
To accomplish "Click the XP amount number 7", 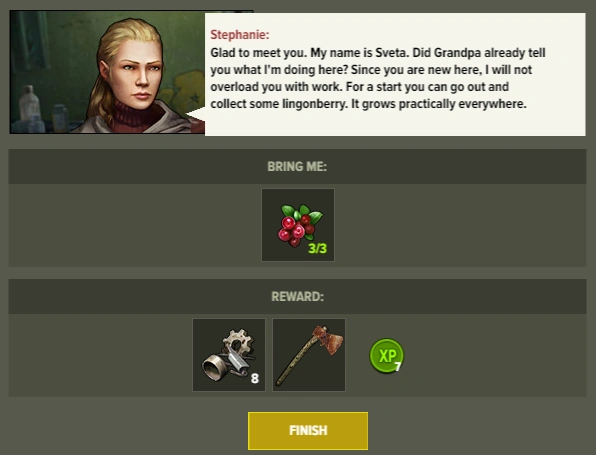I will (398, 367).
